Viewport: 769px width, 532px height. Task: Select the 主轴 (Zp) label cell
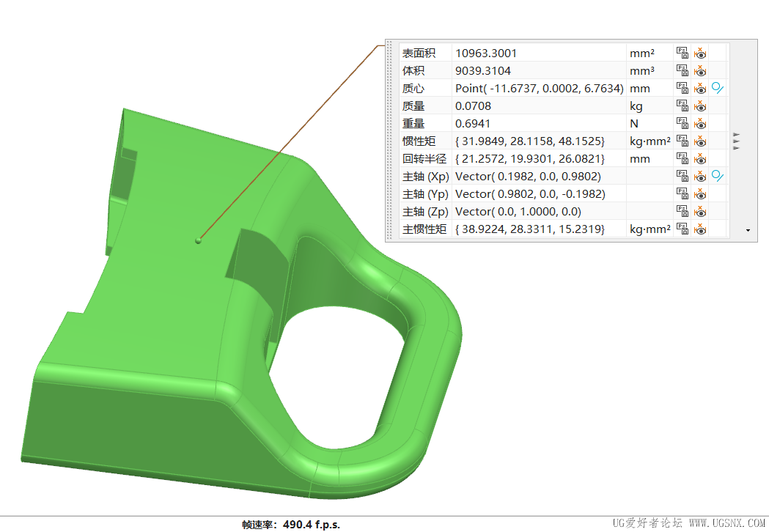tap(426, 211)
